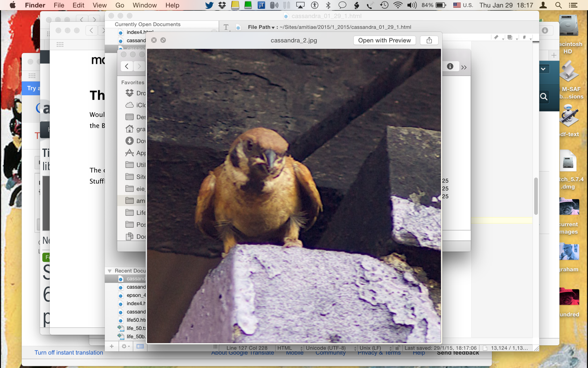Open the Life folder in Finder sidebar
Image resolution: width=588 pixels, height=368 pixels.
(x=136, y=213)
